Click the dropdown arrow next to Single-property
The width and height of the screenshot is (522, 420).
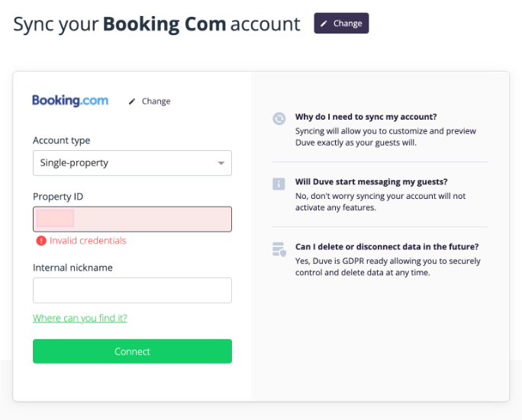click(221, 163)
